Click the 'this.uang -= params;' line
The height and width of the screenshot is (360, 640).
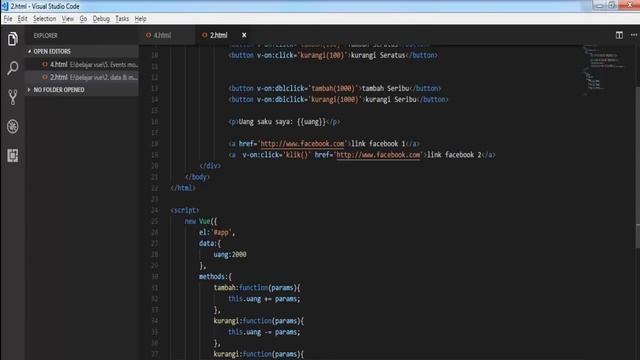pyautogui.click(x=264, y=332)
